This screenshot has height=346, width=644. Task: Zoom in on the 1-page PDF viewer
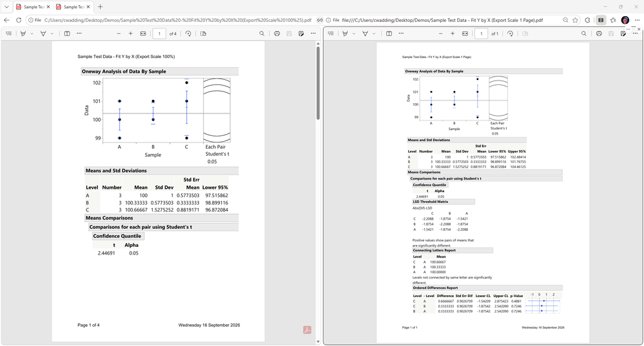pos(453,34)
